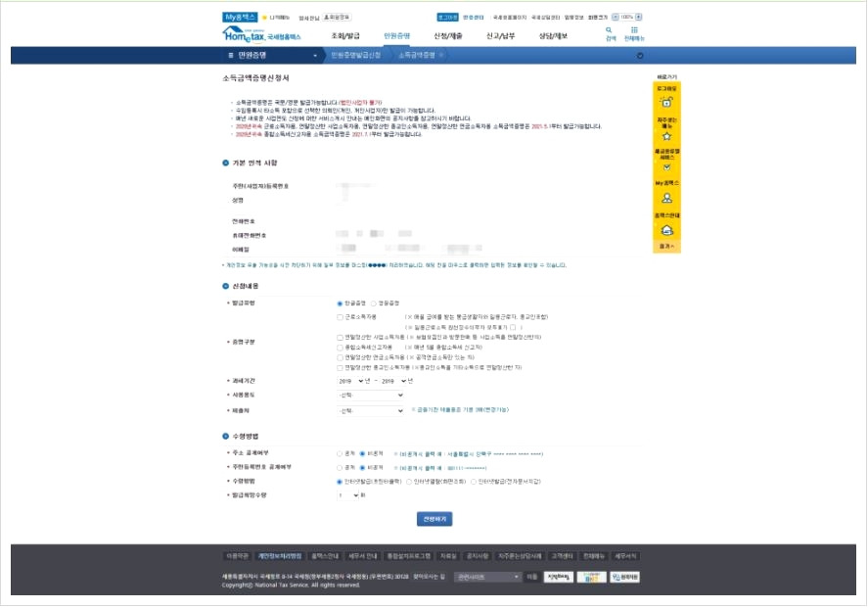Click the lock login icon in yellow sidebar
This screenshot has width=868, height=608.
coord(666,102)
